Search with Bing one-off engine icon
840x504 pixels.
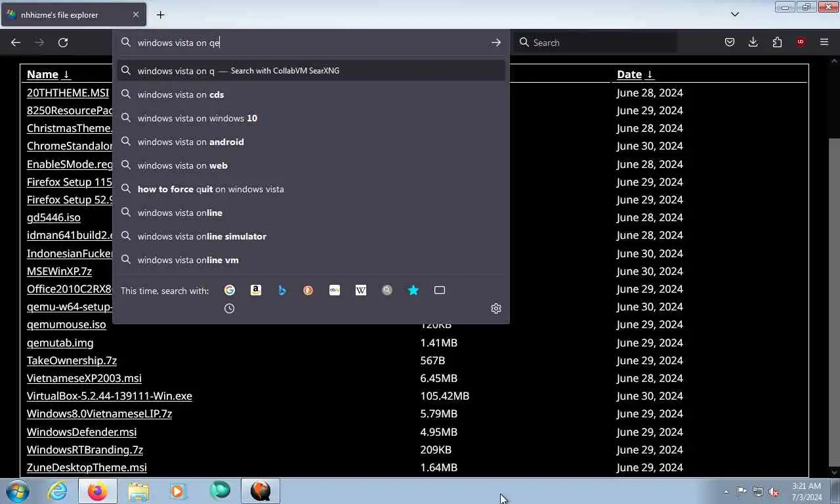pos(282,290)
